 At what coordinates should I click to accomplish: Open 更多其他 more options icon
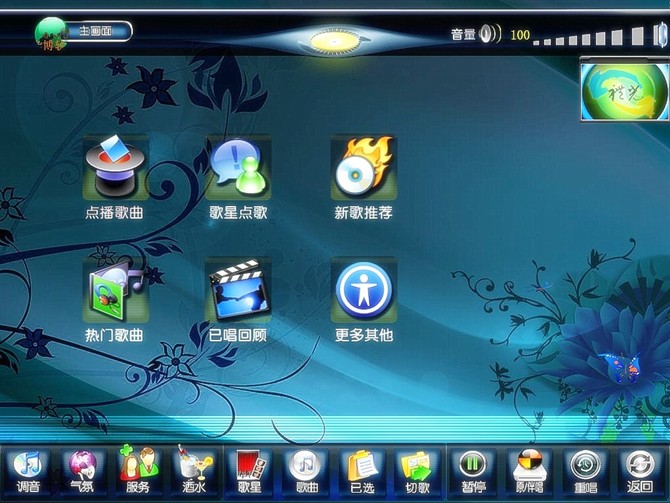(x=363, y=291)
